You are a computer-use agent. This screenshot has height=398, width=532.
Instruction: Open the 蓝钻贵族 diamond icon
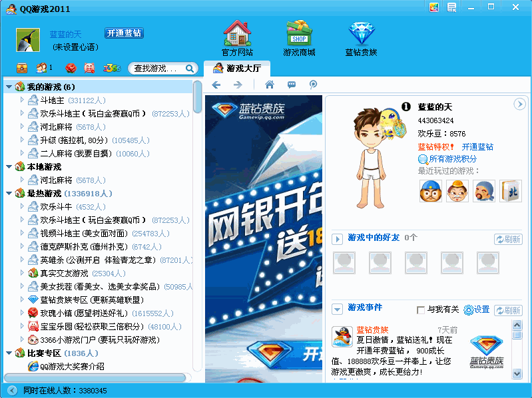362,33
